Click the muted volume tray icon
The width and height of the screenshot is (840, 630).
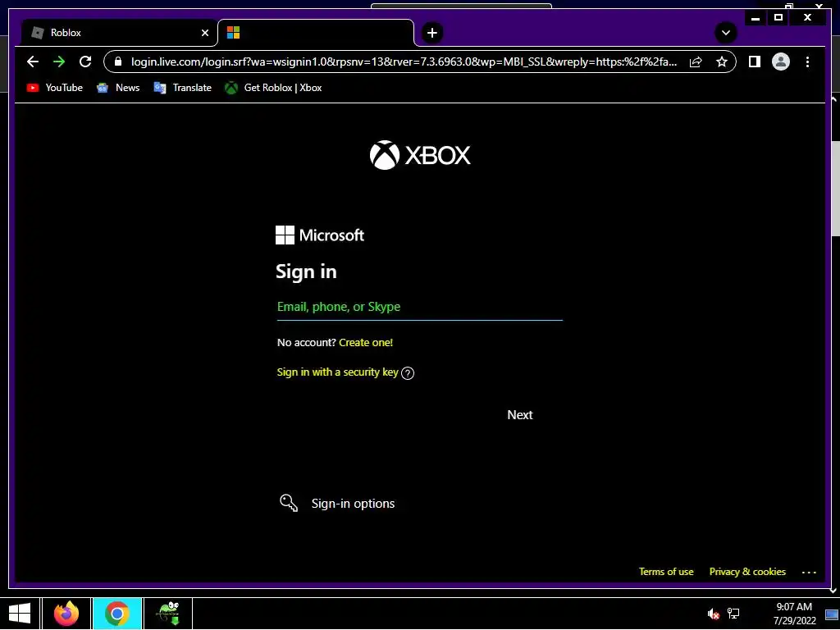(713, 614)
